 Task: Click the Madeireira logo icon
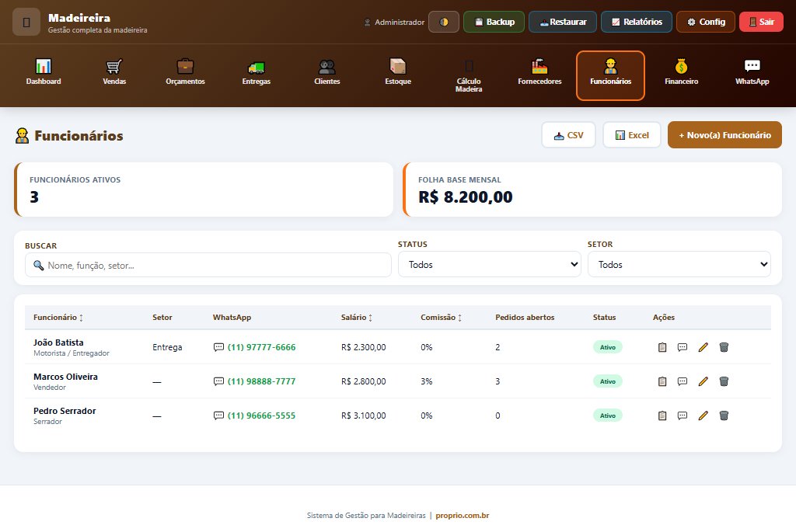(x=26, y=22)
